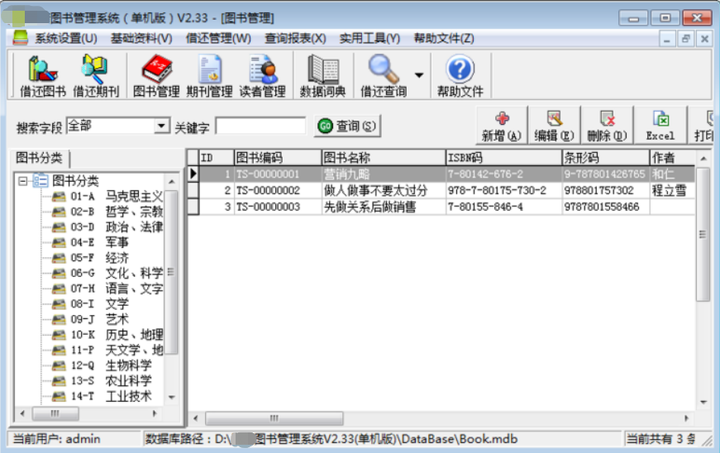
Task: Click the ISBN码 column header
Action: [503, 158]
